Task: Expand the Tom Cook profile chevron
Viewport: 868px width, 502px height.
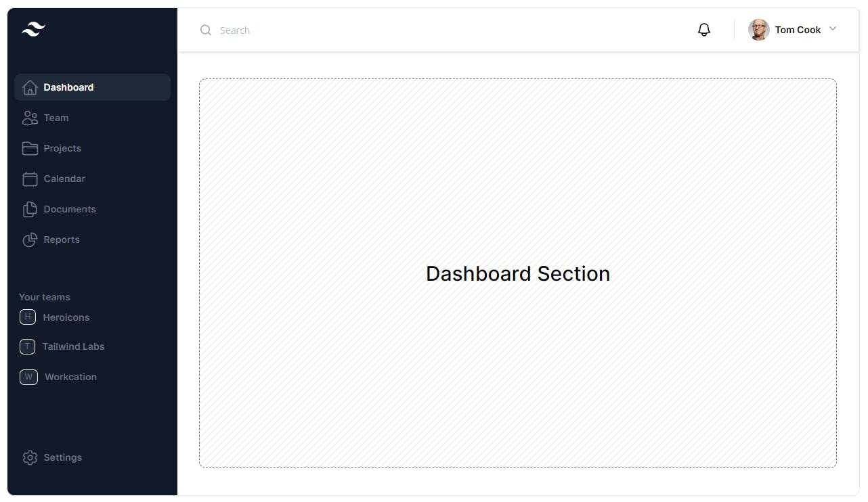Action: click(x=833, y=29)
